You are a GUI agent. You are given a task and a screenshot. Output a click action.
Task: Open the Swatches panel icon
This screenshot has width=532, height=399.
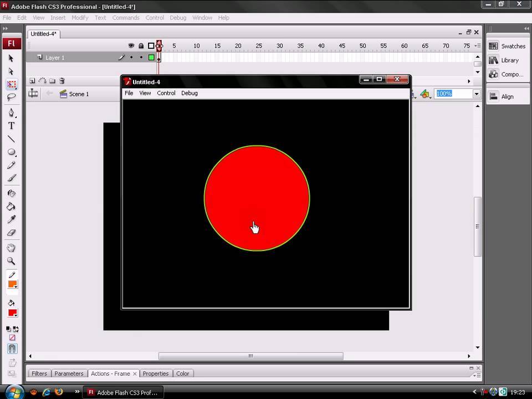pyautogui.click(x=493, y=46)
